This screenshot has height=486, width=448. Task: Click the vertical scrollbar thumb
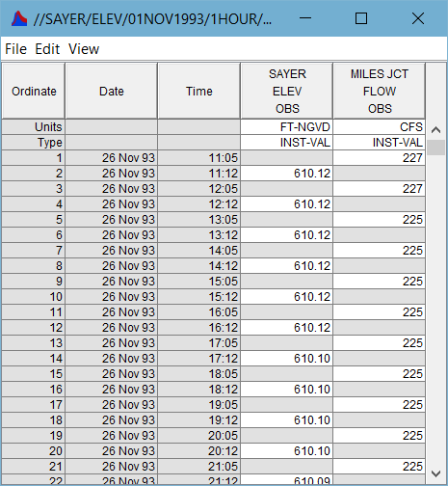click(435, 148)
